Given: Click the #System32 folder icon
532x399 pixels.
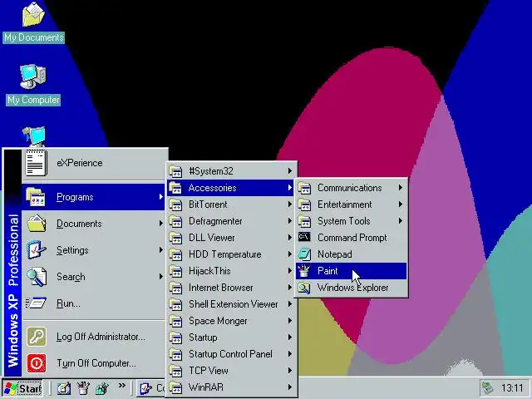Looking at the screenshot, I should (x=175, y=171).
